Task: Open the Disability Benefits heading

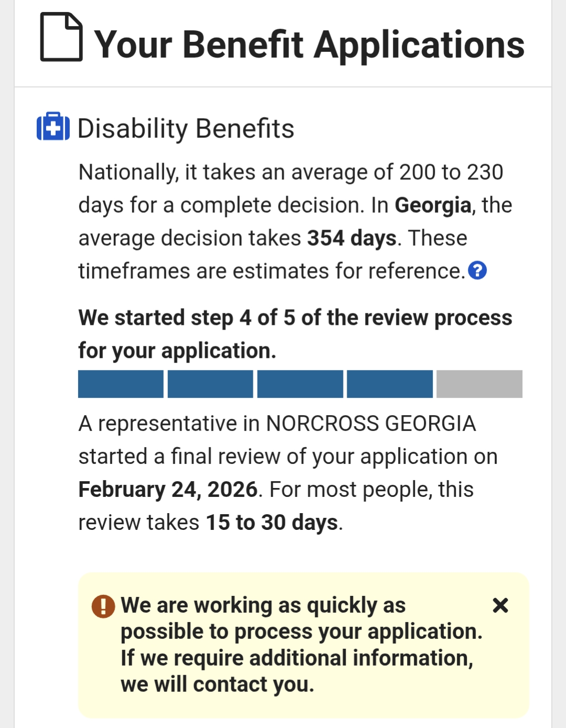Action: 186,128
